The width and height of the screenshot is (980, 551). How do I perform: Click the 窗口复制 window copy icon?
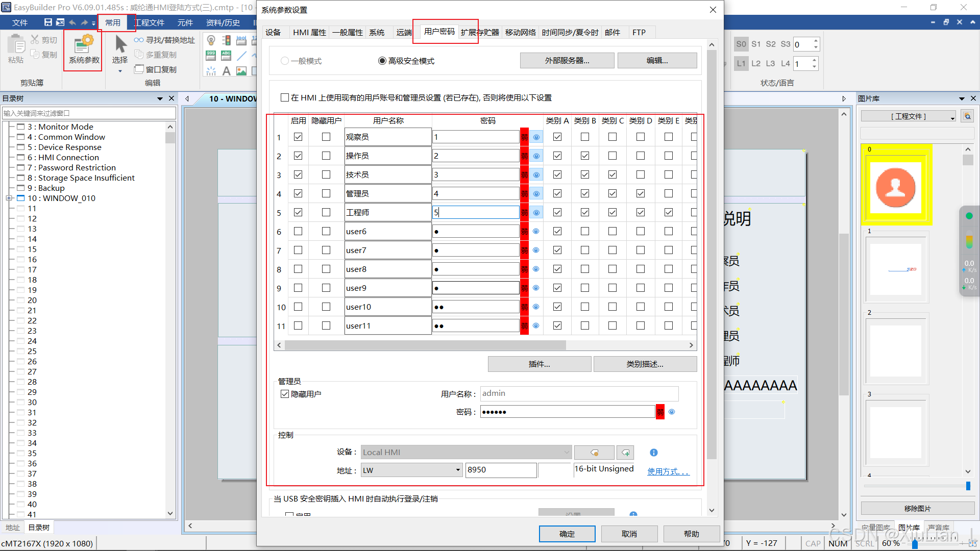pyautogui.click(x=139, y=69)
